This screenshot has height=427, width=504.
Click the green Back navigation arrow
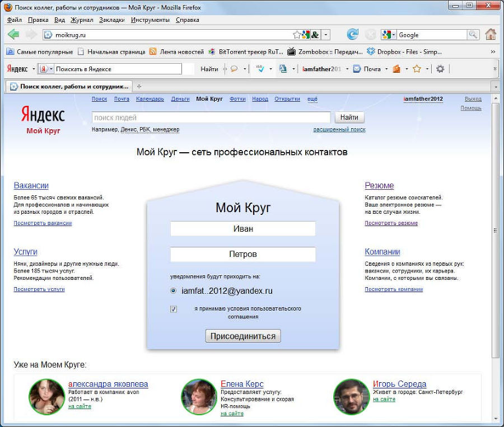click(x=13, y=35)
